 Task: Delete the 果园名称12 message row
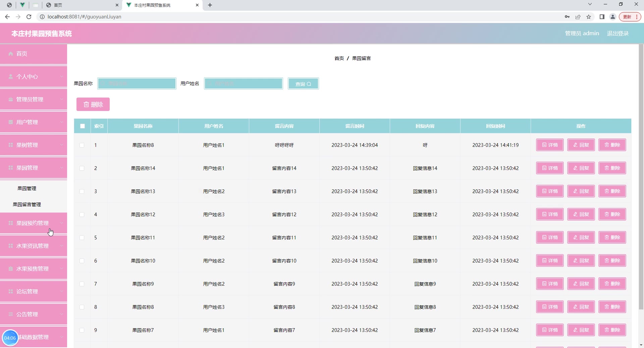[x=612, y=214]
